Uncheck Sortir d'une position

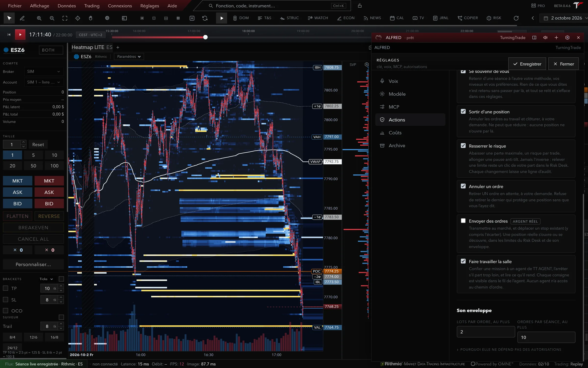click(463, 111)
